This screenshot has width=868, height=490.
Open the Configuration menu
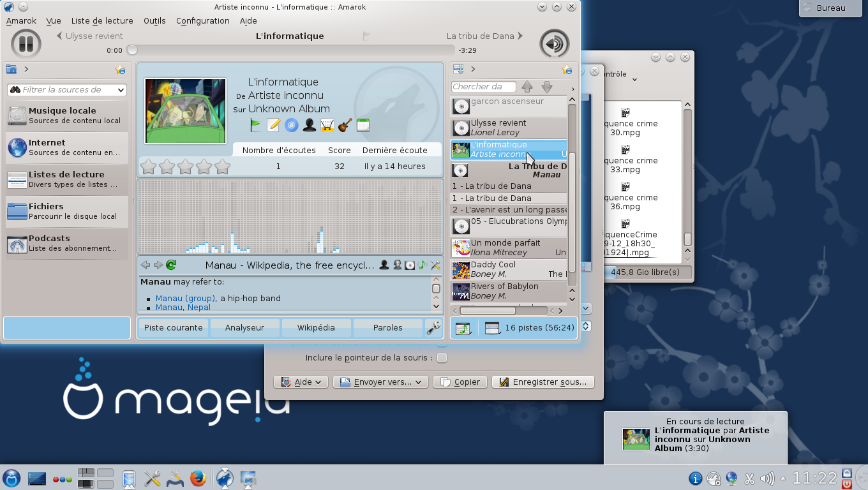coord(203,21)
